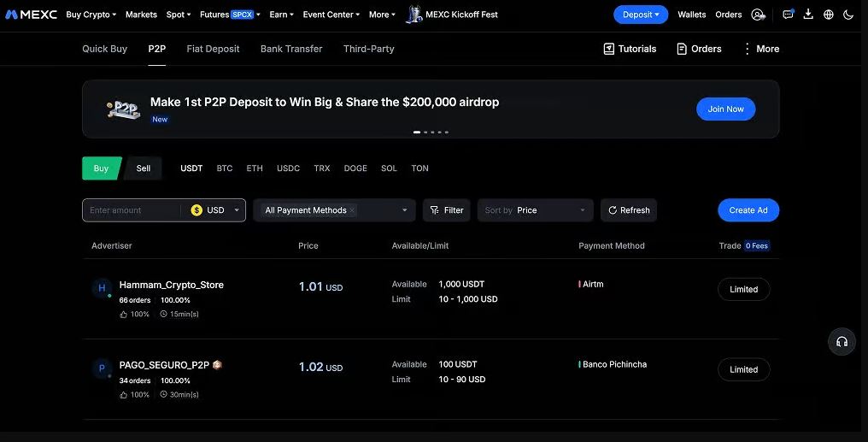Click the USD coin icon

[x=196, y=210]
